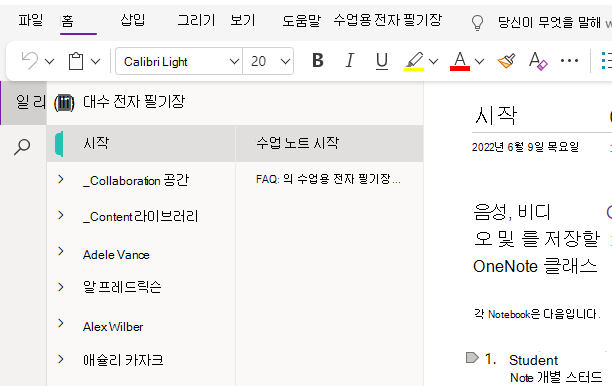The image size is (612, 386).
Task: Select the 알 프레드릭슨 label
Action: point(122,287)
